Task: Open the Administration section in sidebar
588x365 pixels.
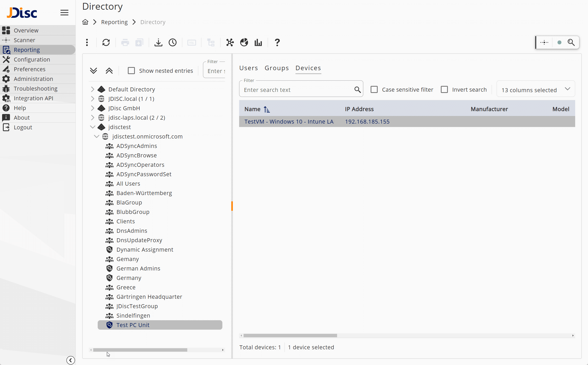Action: [x=33, y=79]
